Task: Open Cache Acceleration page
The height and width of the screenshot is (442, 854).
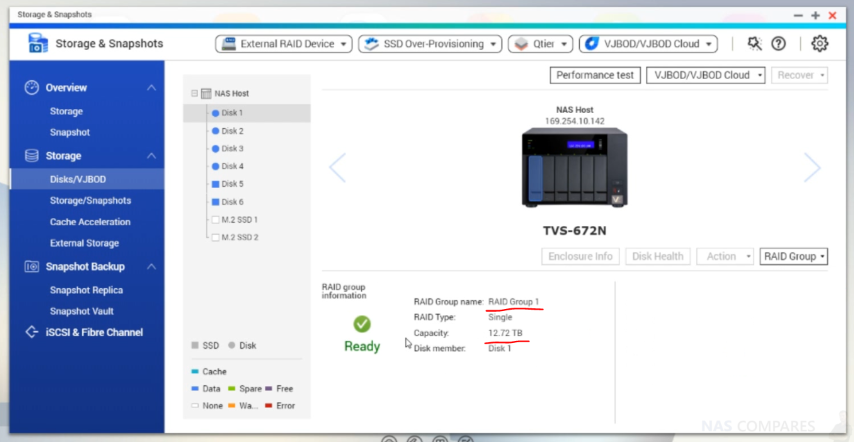Action: tap(90, 222)
